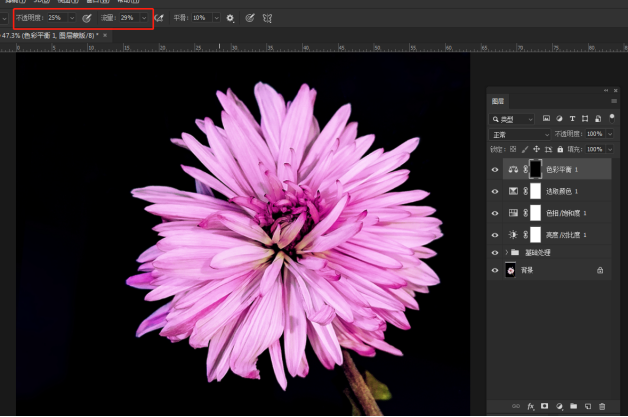Screen dimensions: 628x417
Task: Click the 色彩平衡 1 balance scale icon
Action: (x=513, y=169)
